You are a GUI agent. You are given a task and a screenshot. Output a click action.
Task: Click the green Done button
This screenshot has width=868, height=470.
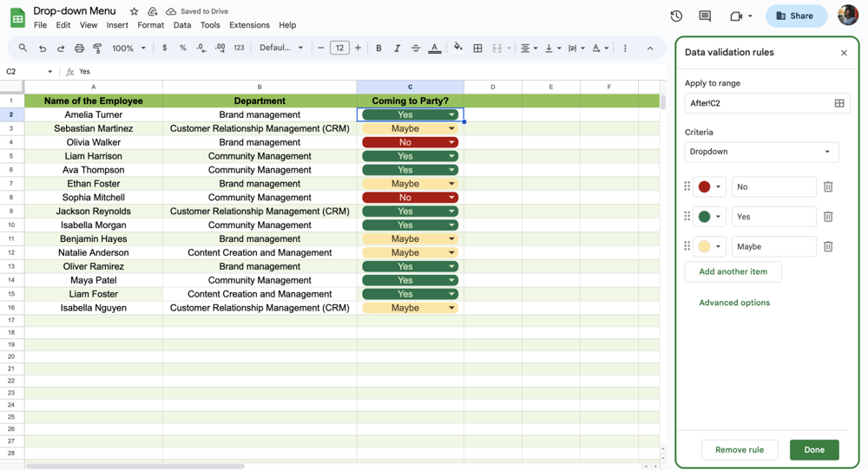(813, 449)
